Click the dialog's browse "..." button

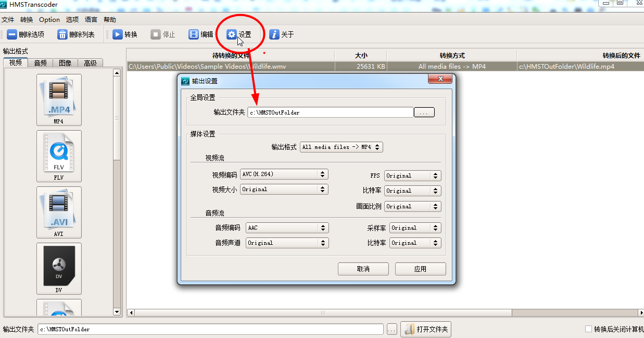[x=424, y=112]
